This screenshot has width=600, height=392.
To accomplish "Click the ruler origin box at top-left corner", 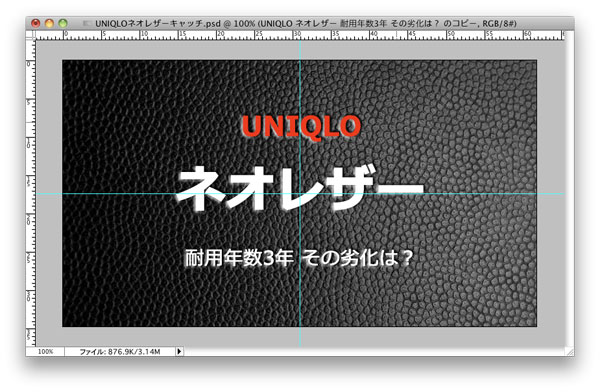I will pyautogui.click(x=30, y=35).
